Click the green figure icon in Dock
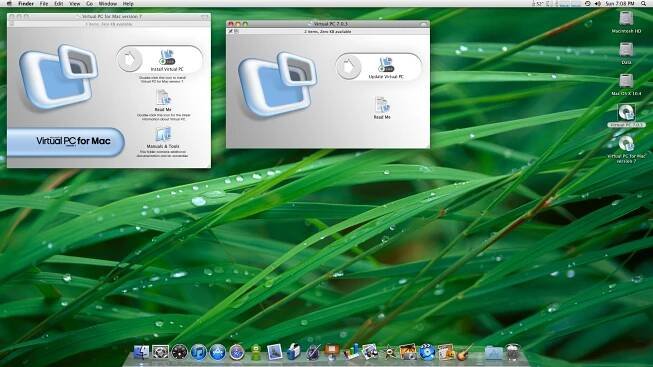 (256, 352)
